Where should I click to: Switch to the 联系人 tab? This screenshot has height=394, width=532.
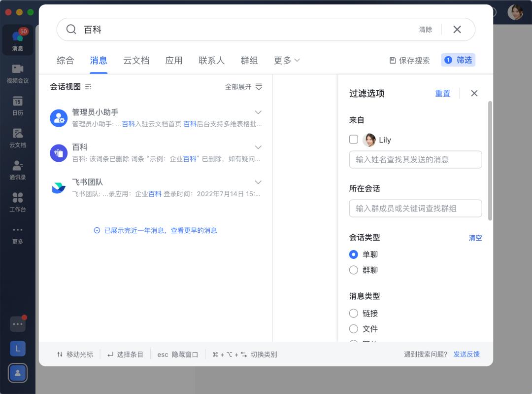click(x=211, y=60)
